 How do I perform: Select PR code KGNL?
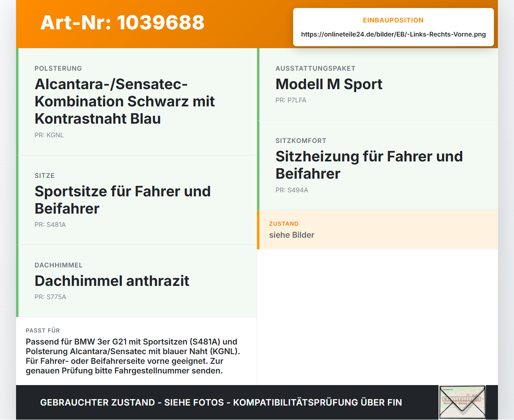pos(49,135)
